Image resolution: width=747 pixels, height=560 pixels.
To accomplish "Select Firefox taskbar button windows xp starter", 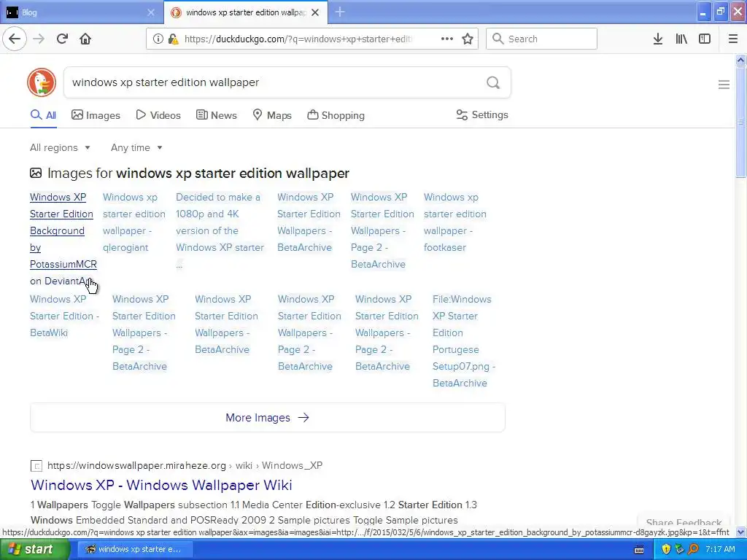I will click(x=135, y=549).
